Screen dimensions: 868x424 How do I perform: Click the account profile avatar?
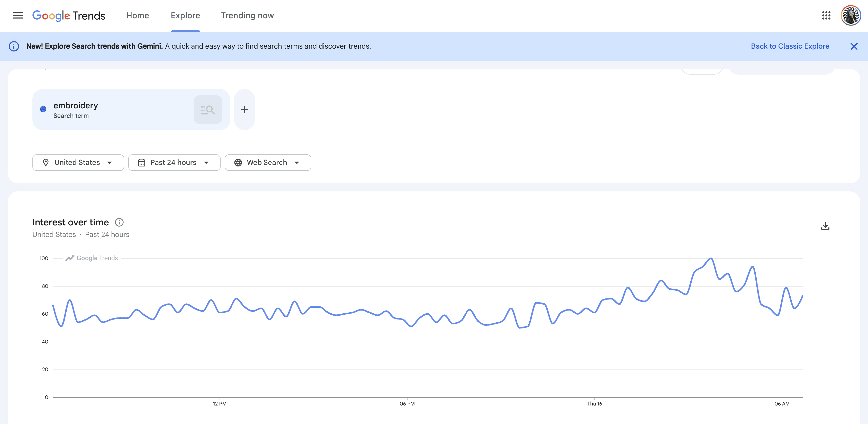click(x=851, y=15)
